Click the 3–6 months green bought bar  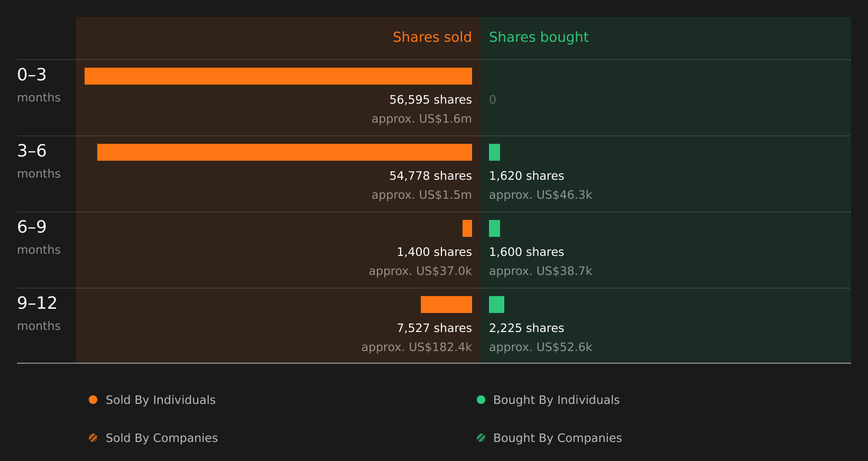tap(494, 152)
